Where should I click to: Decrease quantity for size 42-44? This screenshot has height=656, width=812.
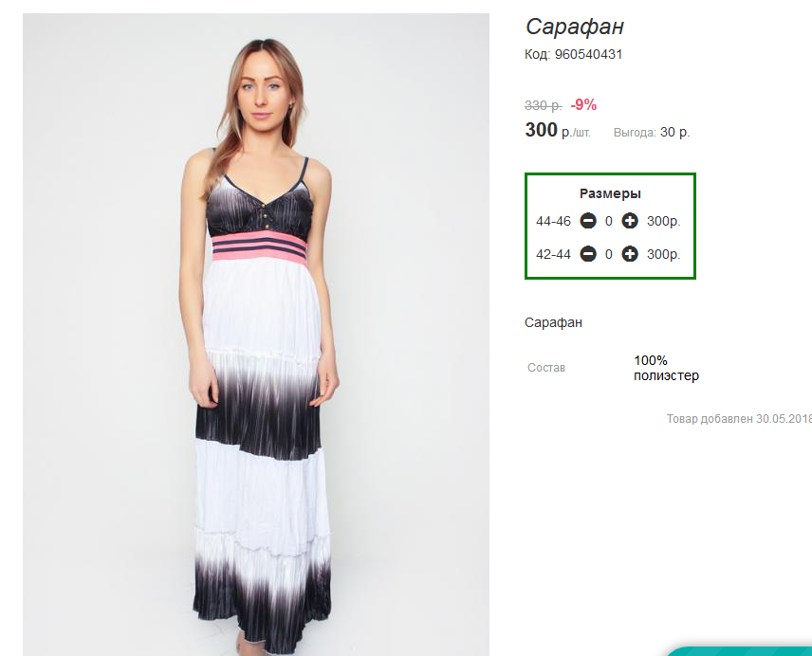point(588,254)
